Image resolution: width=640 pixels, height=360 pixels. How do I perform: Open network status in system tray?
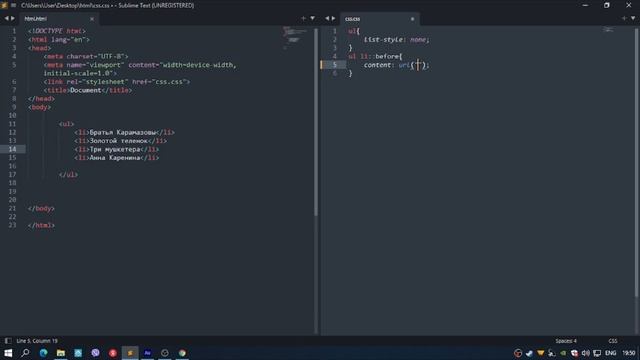[x=597, y=353]
